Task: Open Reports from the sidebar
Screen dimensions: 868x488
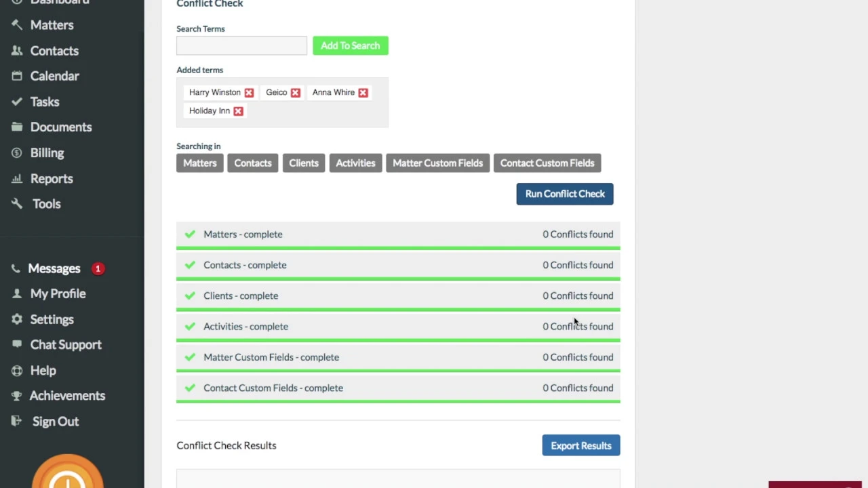Action: pyautogui.click(x=52, y=178)
